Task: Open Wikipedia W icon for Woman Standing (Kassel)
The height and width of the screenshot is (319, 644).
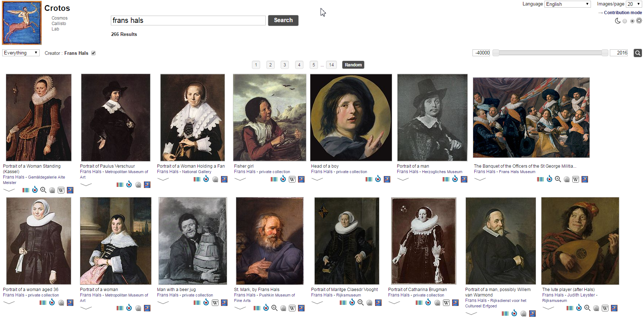Action: point(61,190)
